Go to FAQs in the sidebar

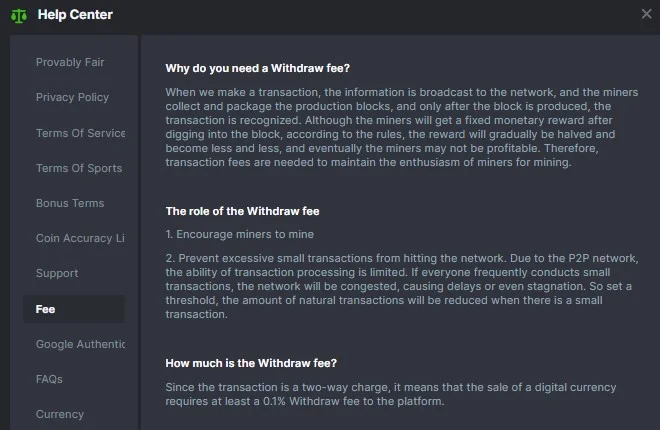[x=49, y=379]
